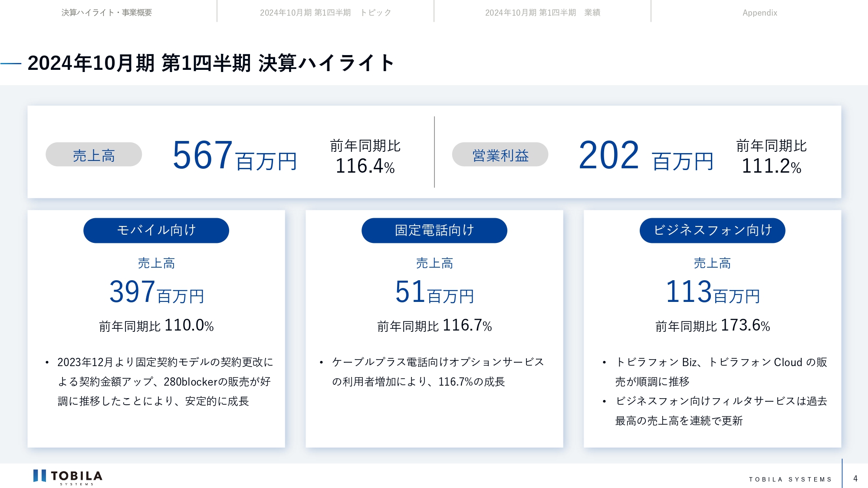Click the ビジネスフォン向け pill label

(712, 230)
